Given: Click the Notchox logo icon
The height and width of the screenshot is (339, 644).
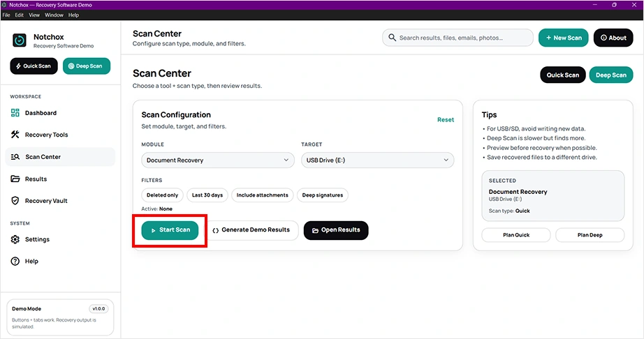Looking at the screenshot, I should (x=20, y=40).
